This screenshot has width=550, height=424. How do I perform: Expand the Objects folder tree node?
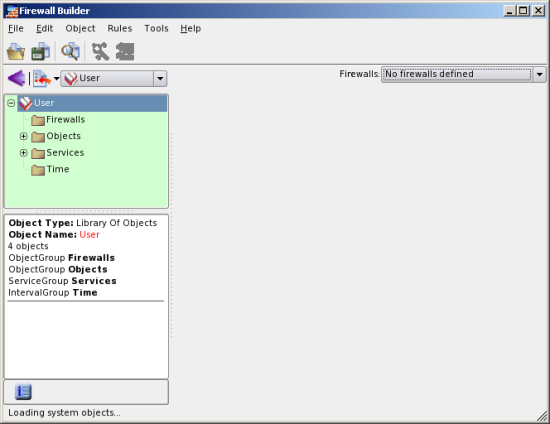point(24,136)
